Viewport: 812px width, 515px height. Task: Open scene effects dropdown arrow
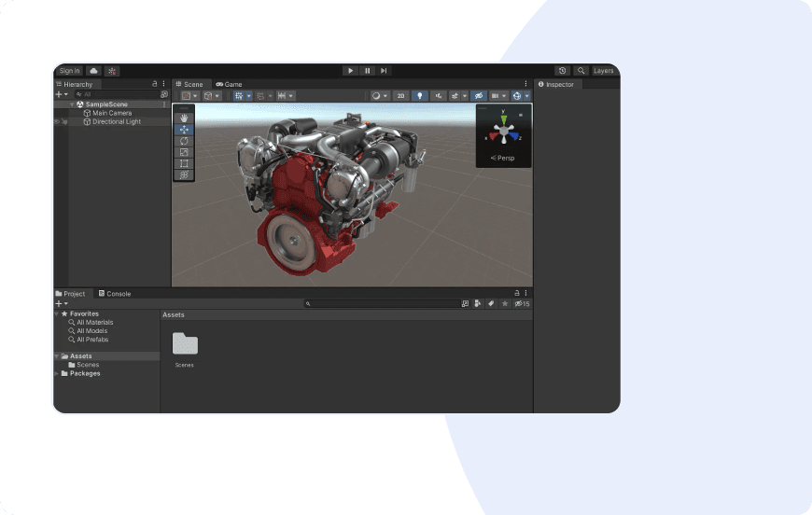pyautogui.click(x=465, y=96)
